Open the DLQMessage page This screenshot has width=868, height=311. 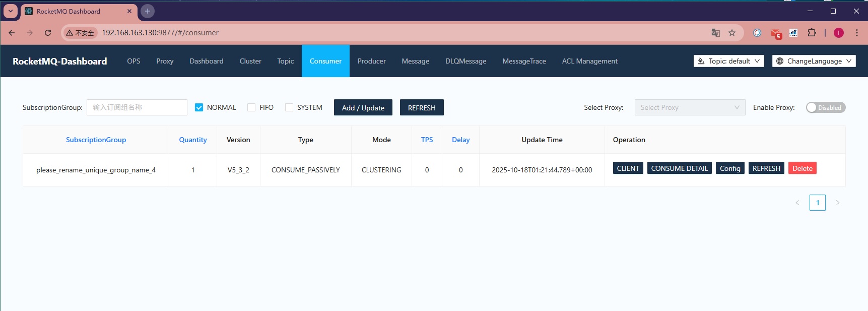click(466, 61)
